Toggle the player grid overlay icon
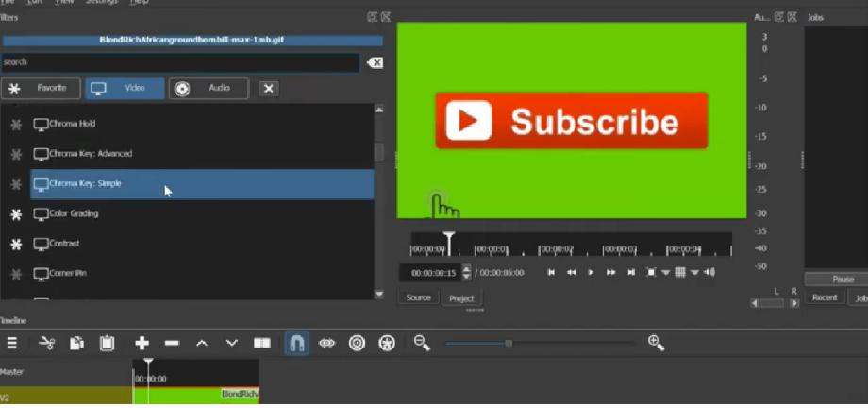Image resolution: width=868 pixels, height=408 pixels. pyautogui.click(x=680, y=272)
